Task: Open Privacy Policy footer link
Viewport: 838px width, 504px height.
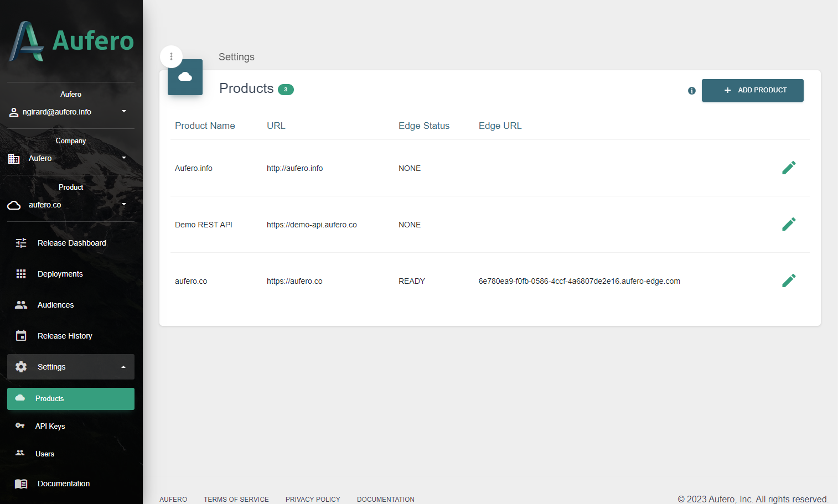Action: tap(313, 499)
